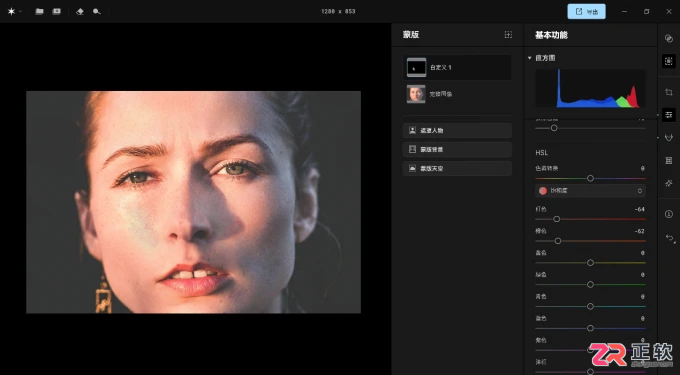
Task: Select the crop tool in sidebar
Action: [669, 92]
